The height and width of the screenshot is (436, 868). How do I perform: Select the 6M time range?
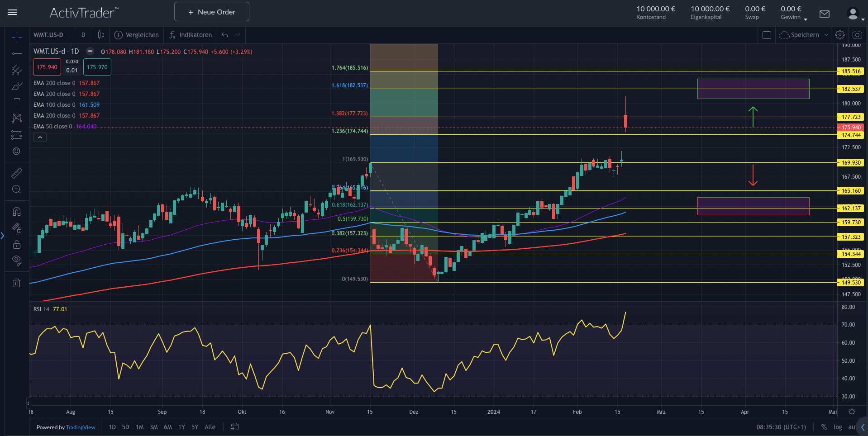168,427
